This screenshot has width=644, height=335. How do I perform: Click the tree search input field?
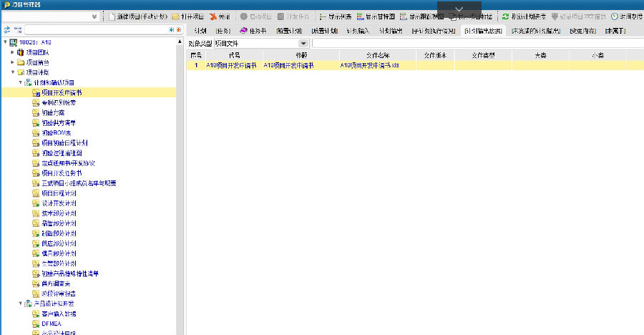[x=96, y=29]
